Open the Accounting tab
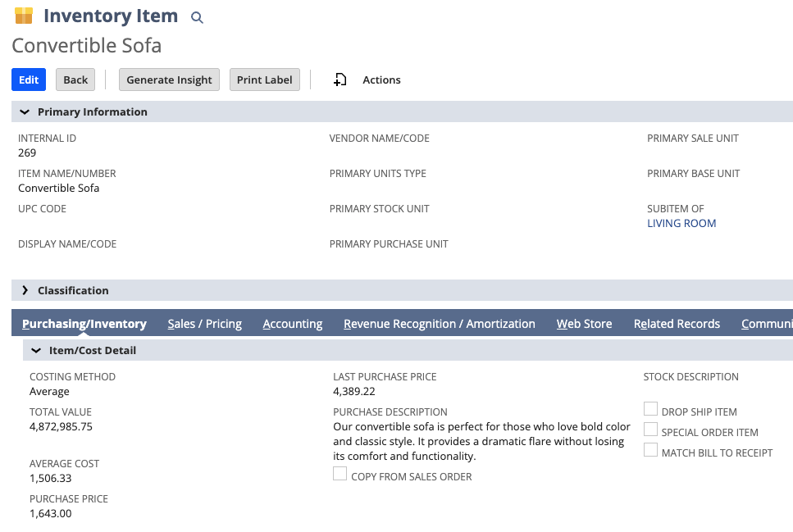Image resolution: width=793 pixels, height=532 pixels. pos(292,324)
